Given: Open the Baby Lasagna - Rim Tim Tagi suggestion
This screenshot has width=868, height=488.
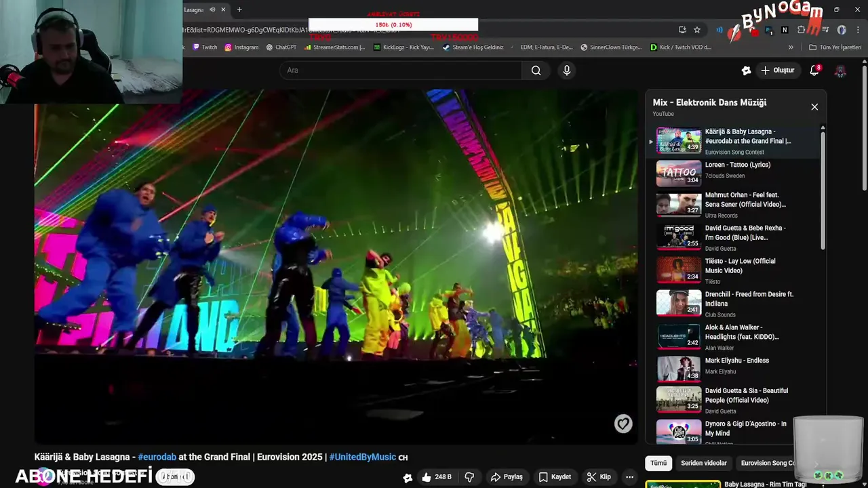Looking at the screenshot, I should click(x=765, y=484).
